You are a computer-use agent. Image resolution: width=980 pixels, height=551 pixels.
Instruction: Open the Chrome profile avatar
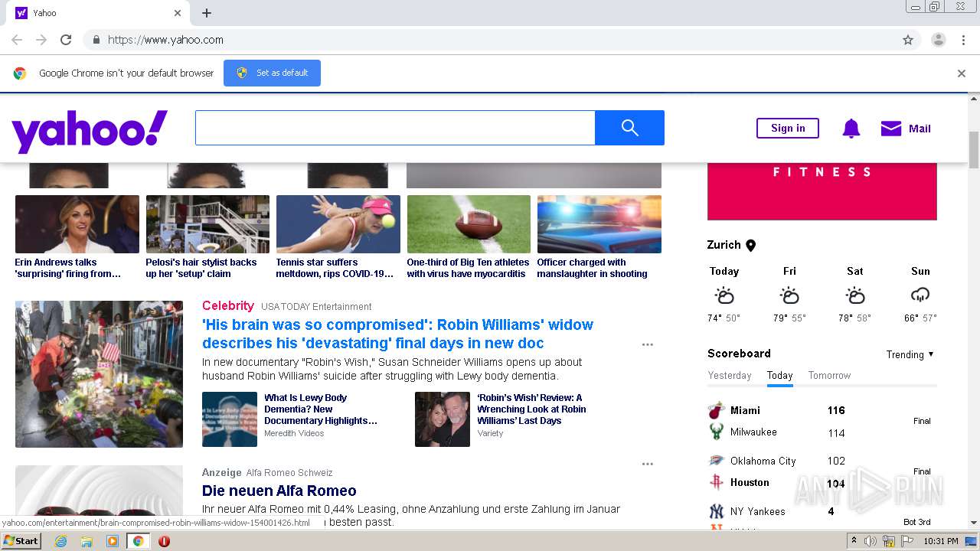939,40
